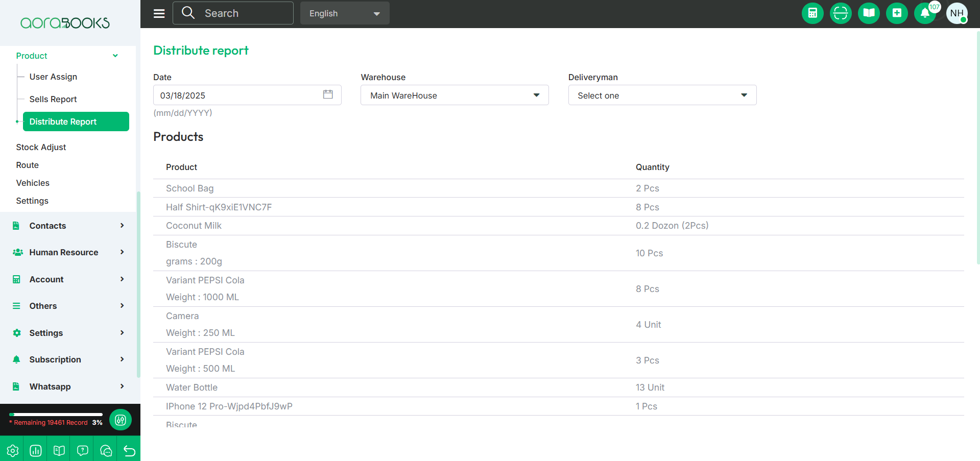The image size is (980, 461).
Task: Click the green sliders customization button
Action: pyautogui.click(x=121, y=420)
